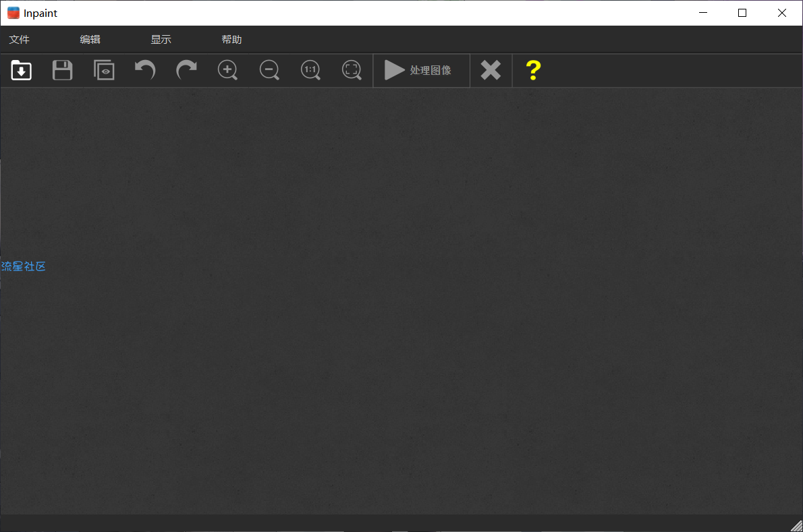Set zoom to 1:1 actual size
The width and height of the screenshot is (803, 532).
point(311,70)
